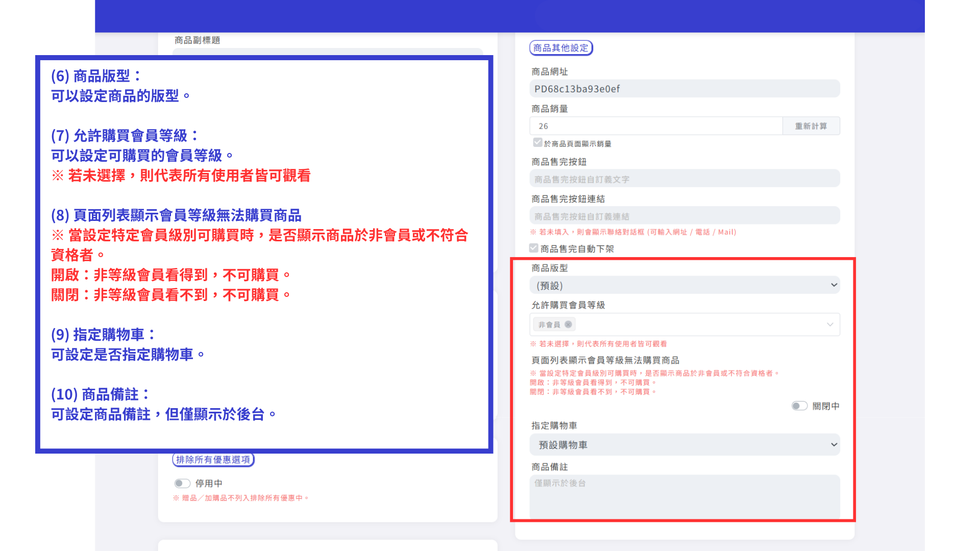Image resolution: width=980 pixels, height=551 pixels.
Task: Focus the 商品網址 input field
Action: coord(684,89)
